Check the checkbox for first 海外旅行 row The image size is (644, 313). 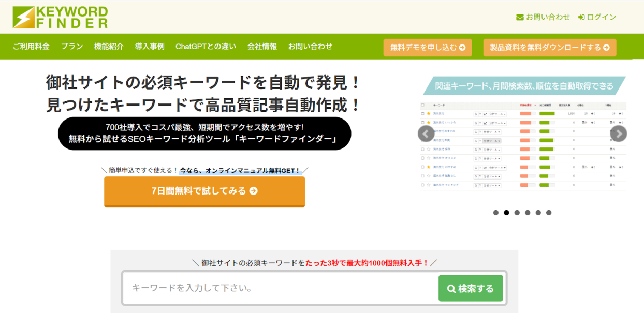[422, 113]
